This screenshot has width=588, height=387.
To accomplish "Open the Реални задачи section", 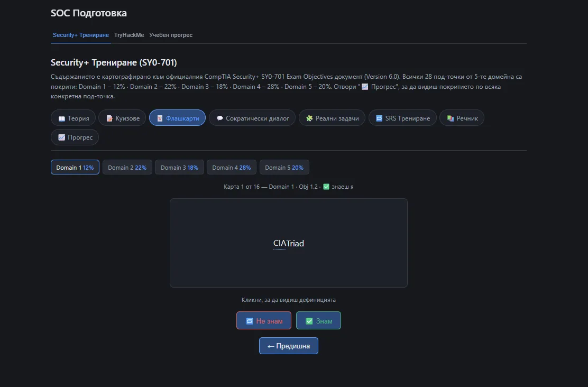I will click(332, 118).
